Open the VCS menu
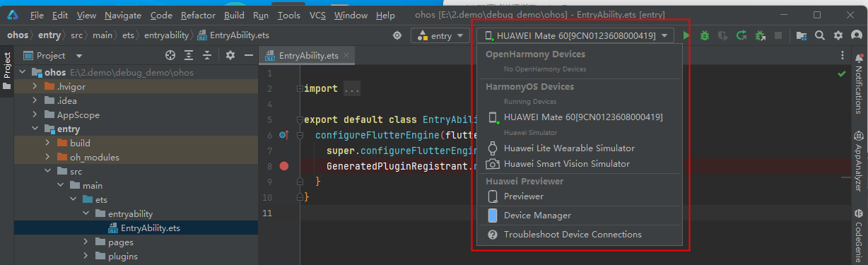Screen dimensions: 868x265 pos(317,15)
